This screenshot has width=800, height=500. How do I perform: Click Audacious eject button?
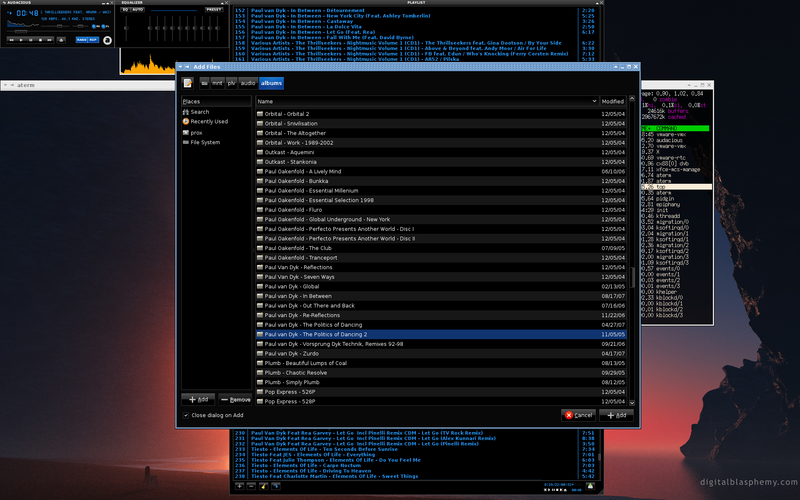point(61,40)
